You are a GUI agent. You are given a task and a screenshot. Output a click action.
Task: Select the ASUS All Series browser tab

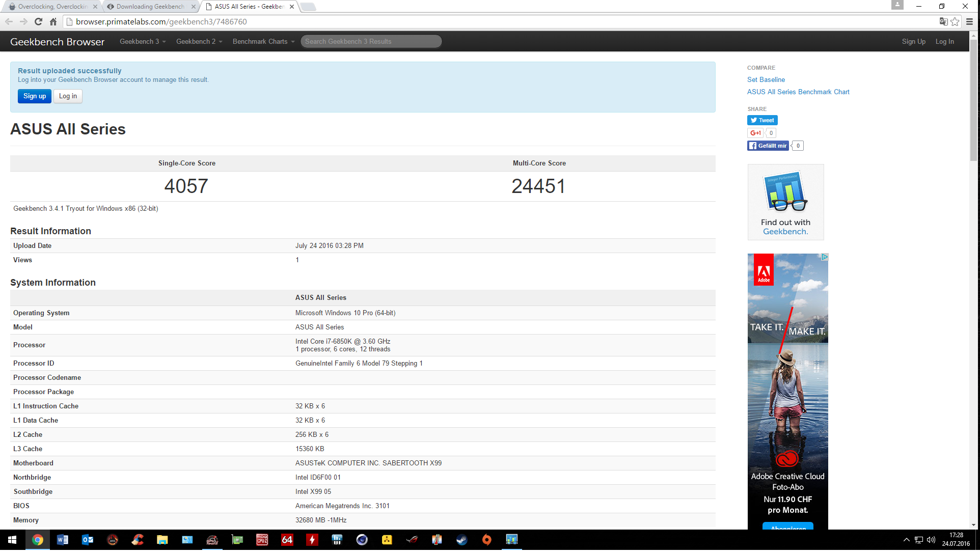point(249,7)
